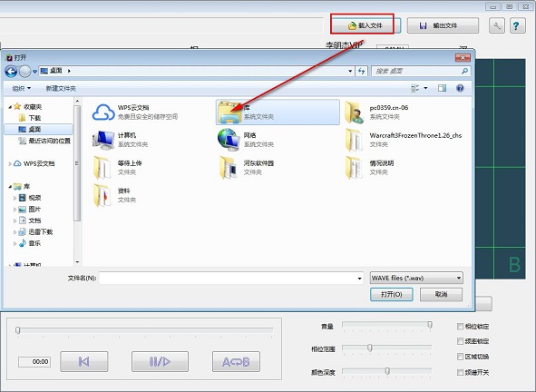This screenshot has height=392, width=536.
Task: Enable the 频谱开关 spectrum checkbox
Action: point(460,372)
